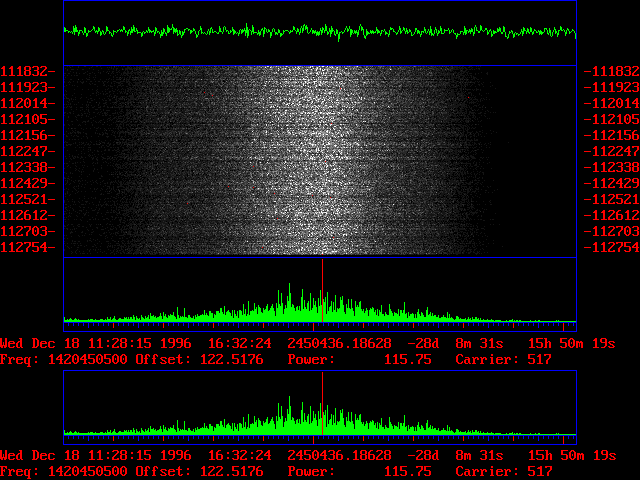Click the right axis label -111832
Screen dimensions: 640x480
[x=611, y=71]
